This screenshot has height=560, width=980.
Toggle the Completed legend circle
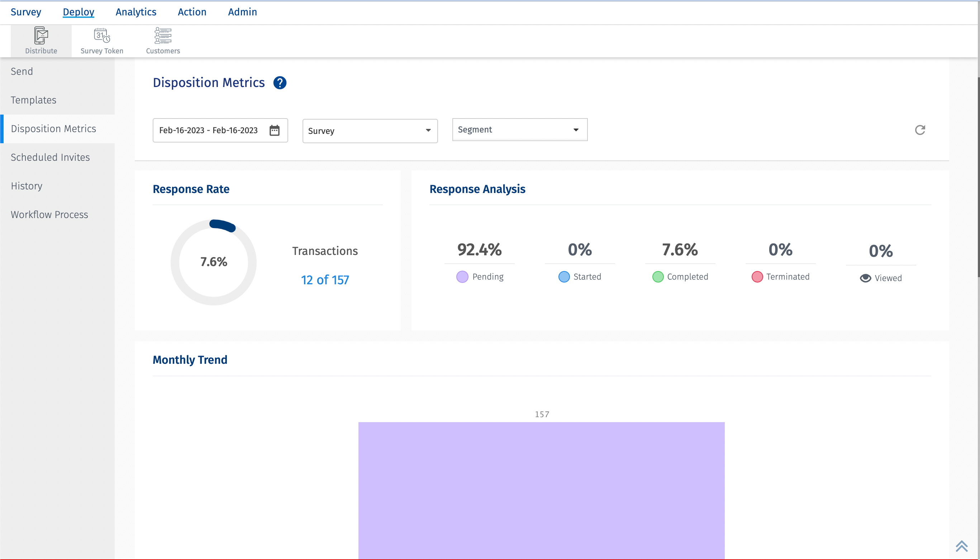[658, 276]
